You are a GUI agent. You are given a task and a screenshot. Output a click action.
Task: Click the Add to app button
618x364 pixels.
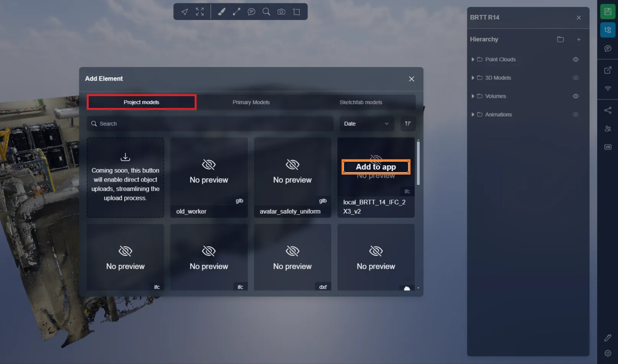tap(376, 167)
